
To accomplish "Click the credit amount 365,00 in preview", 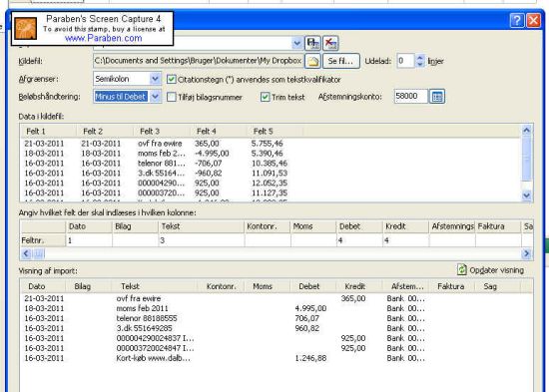I will 353,298.
